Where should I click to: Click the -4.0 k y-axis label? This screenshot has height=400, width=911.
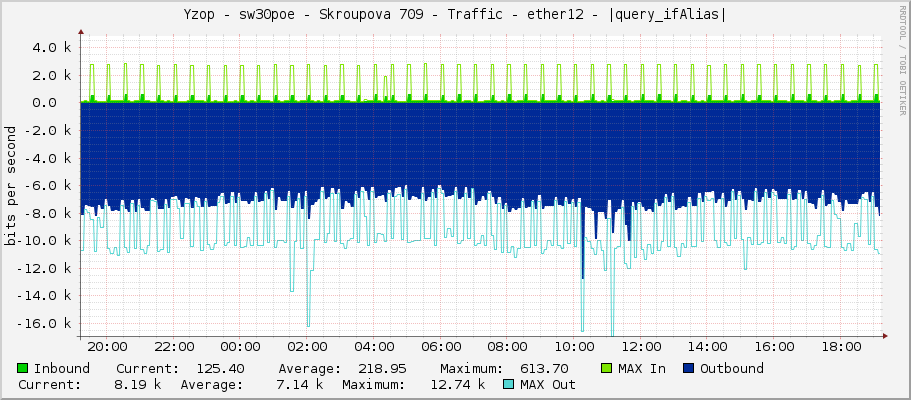[x=48, y=158]
